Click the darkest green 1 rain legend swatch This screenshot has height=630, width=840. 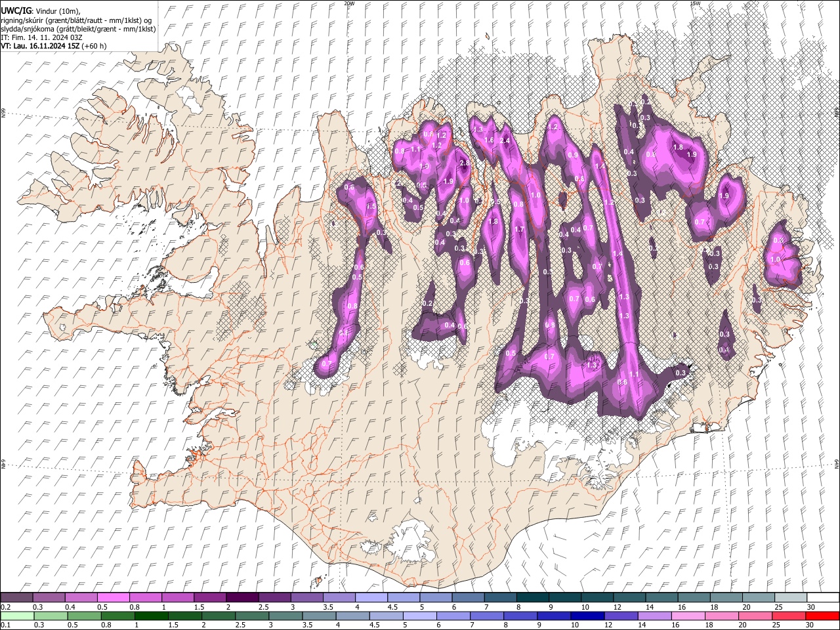[x=151, y=616]
